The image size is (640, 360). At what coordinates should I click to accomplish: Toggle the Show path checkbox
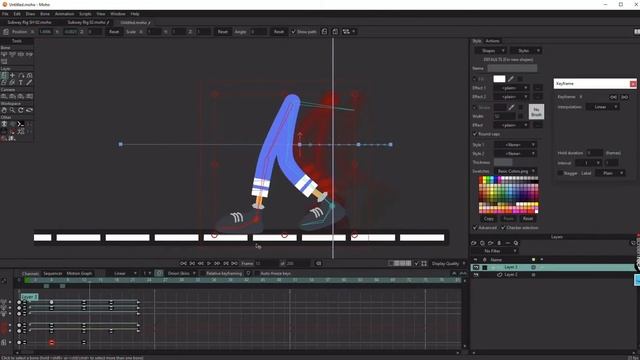[x=293, y=32]
